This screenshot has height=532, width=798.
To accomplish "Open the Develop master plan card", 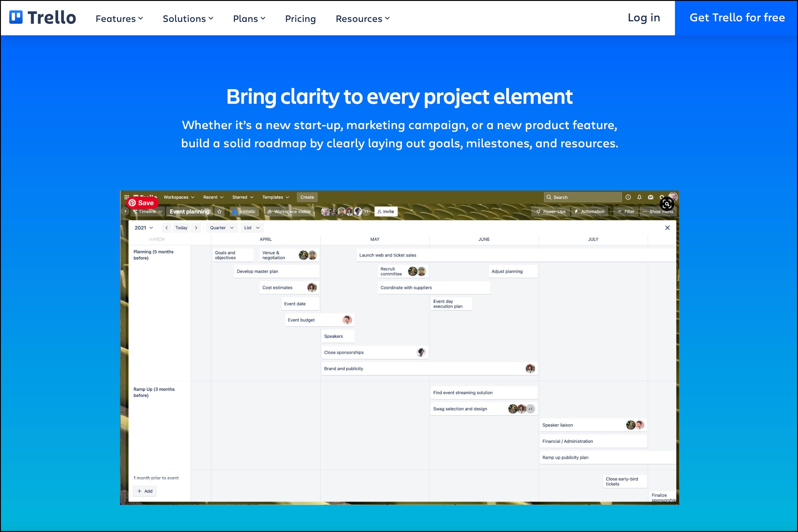I will click(277, 271).
